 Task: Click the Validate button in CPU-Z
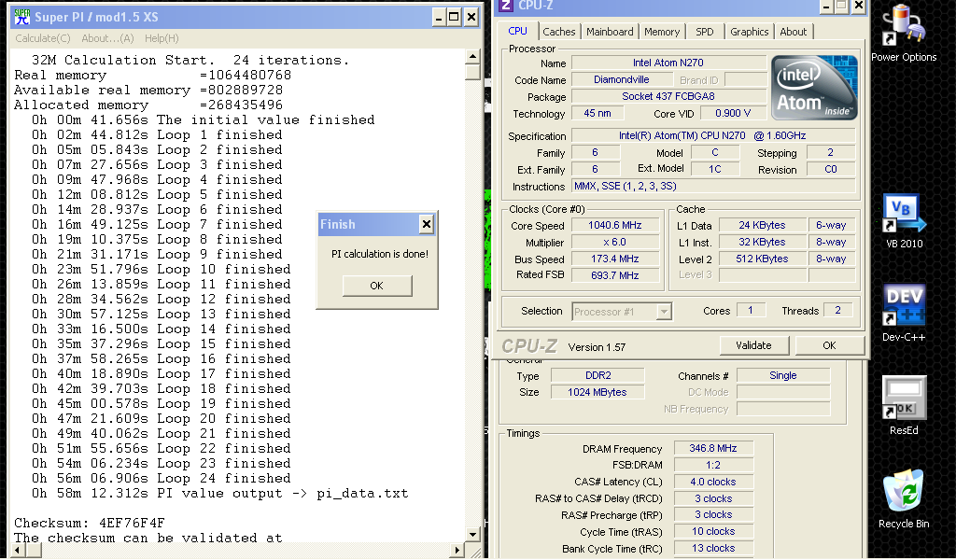(x=753, y=345)
